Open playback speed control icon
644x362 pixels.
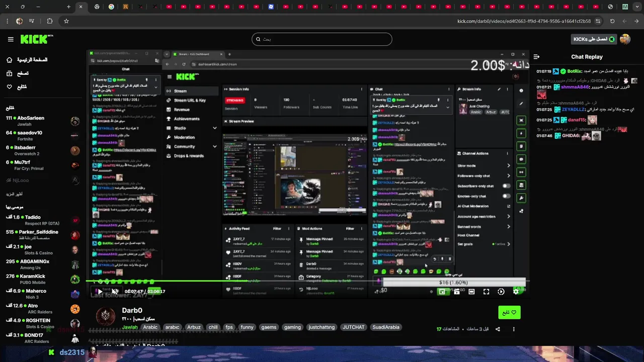[x=501, y=292]
